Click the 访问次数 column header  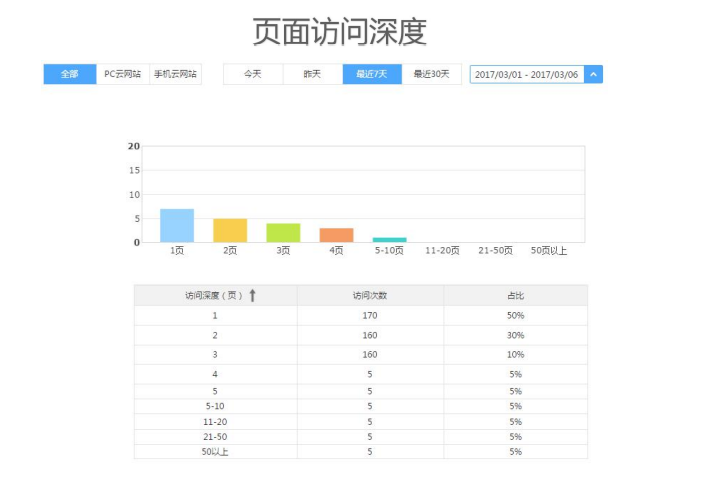click(370, 295)
